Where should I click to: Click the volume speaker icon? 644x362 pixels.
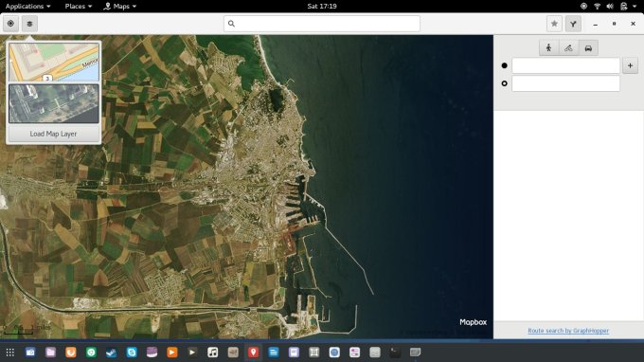610,7
